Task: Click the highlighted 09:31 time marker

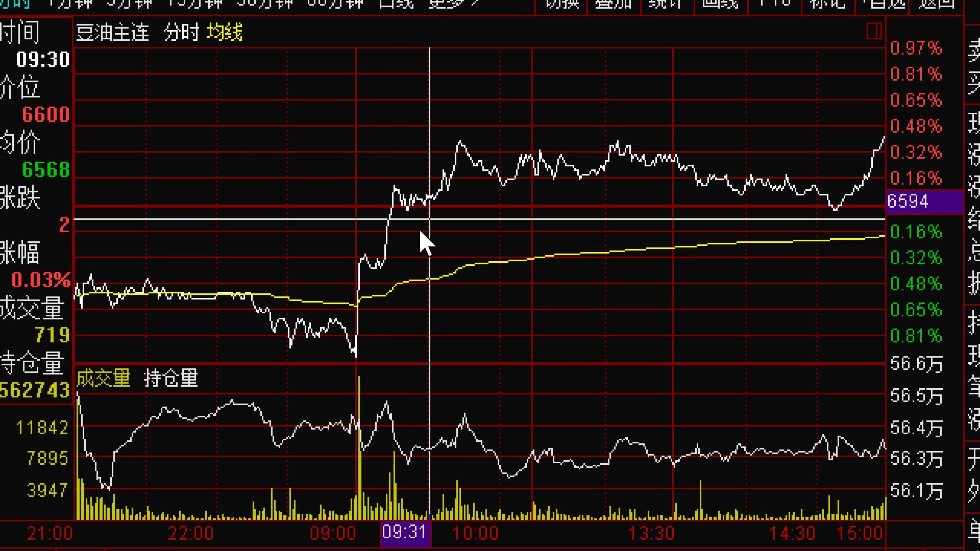Action: pyautogui.click(x=405, y=533)
